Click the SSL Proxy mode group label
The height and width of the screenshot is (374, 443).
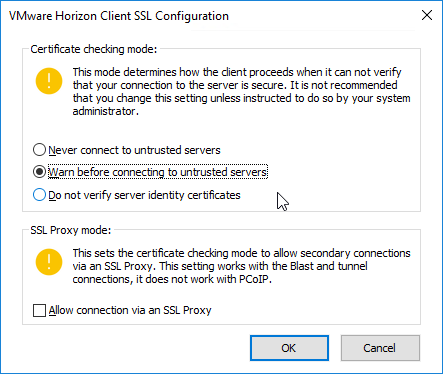coord(71,230)
